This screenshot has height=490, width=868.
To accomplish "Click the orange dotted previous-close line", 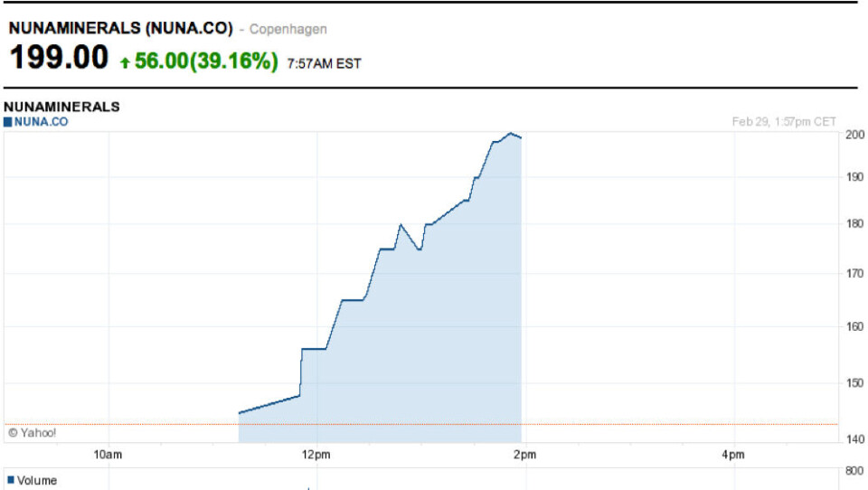I will [420, 425].
